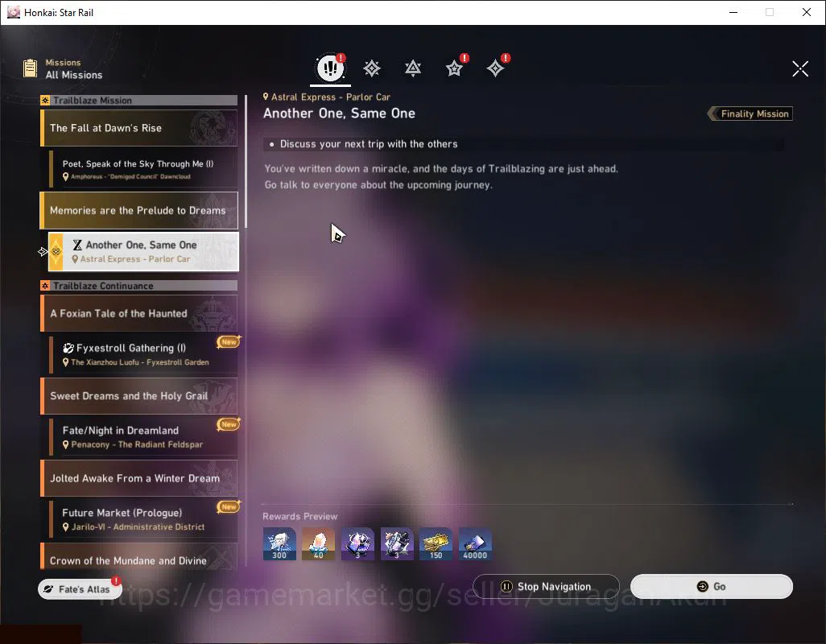
Task: Collapse the Trailblaze Mission section header
Action: click(139, 100)
